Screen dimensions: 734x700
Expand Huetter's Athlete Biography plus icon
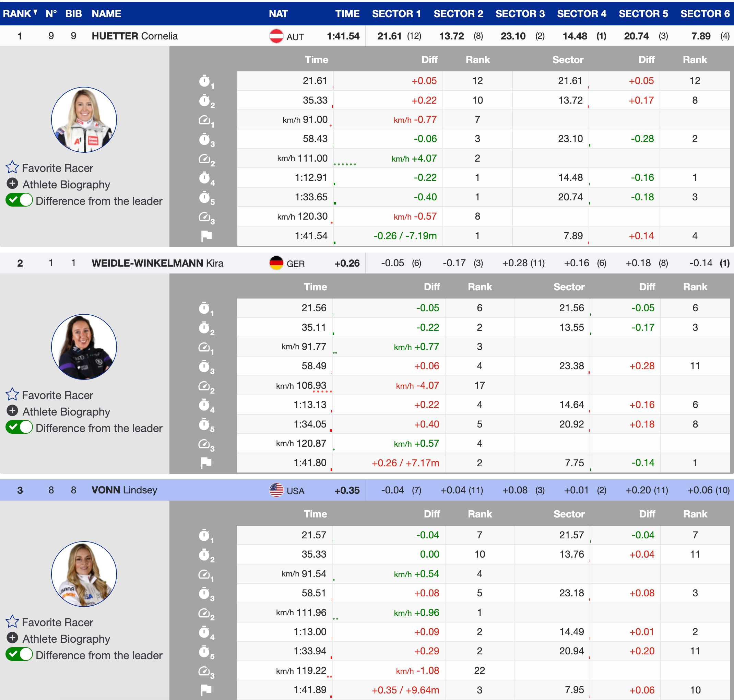12,184
